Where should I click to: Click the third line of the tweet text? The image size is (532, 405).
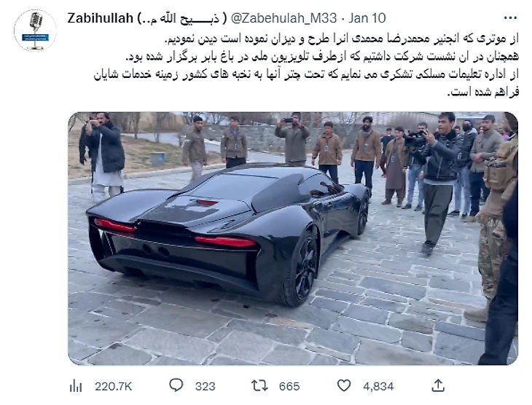[306, 74]
